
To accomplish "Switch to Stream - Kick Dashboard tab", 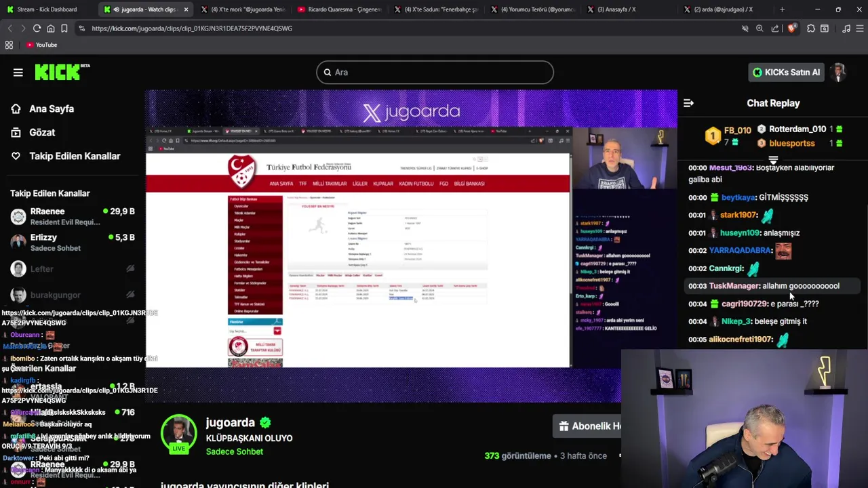I will point(47,9).
